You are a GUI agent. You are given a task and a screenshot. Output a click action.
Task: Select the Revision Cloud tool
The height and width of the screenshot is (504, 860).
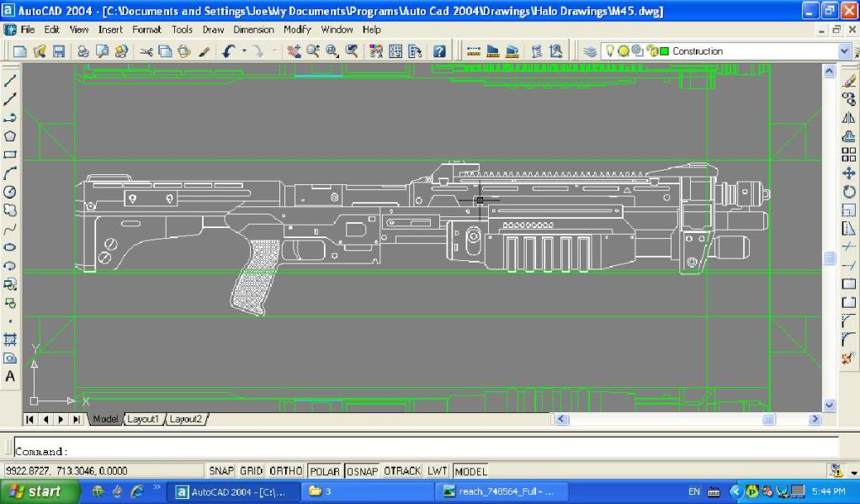click(x=10, y=210)
